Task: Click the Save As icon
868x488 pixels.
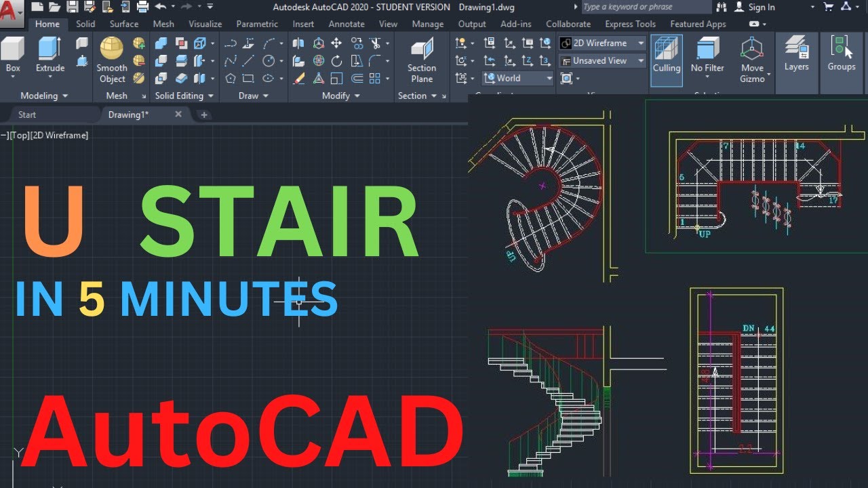Action: coord(90,7)
